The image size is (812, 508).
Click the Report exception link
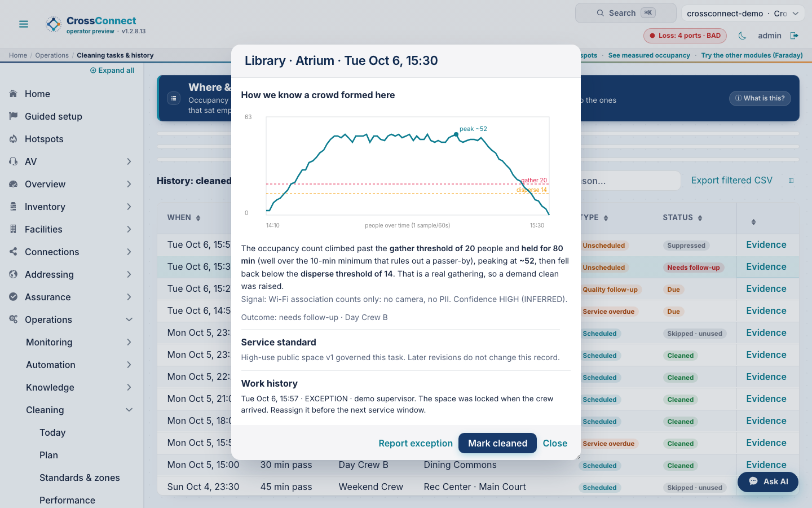(x=416, y=443)
